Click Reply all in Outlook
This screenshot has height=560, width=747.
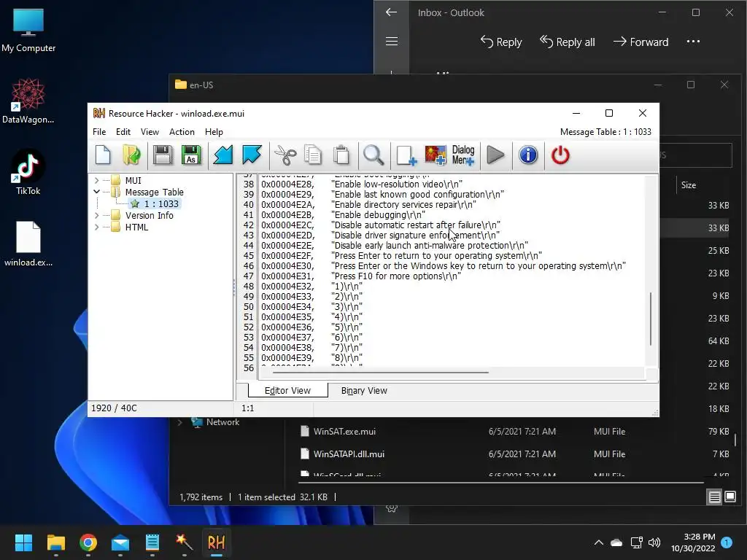[x=568, y=42]
